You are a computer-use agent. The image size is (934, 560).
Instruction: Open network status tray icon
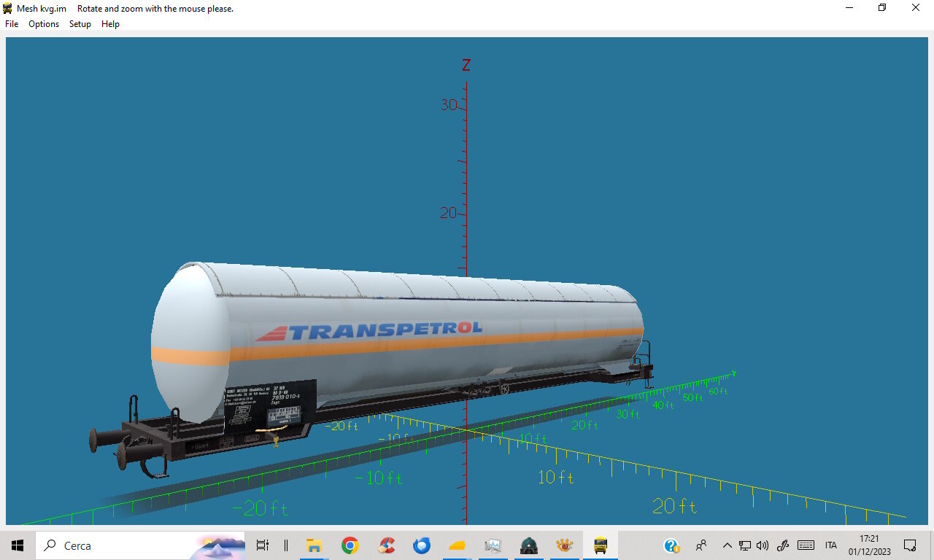pos(745,545)
